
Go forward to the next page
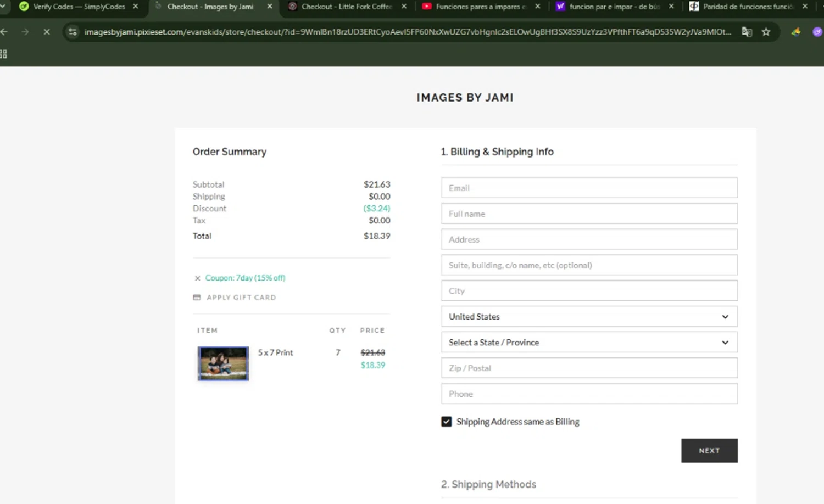[x=25, y=32]
